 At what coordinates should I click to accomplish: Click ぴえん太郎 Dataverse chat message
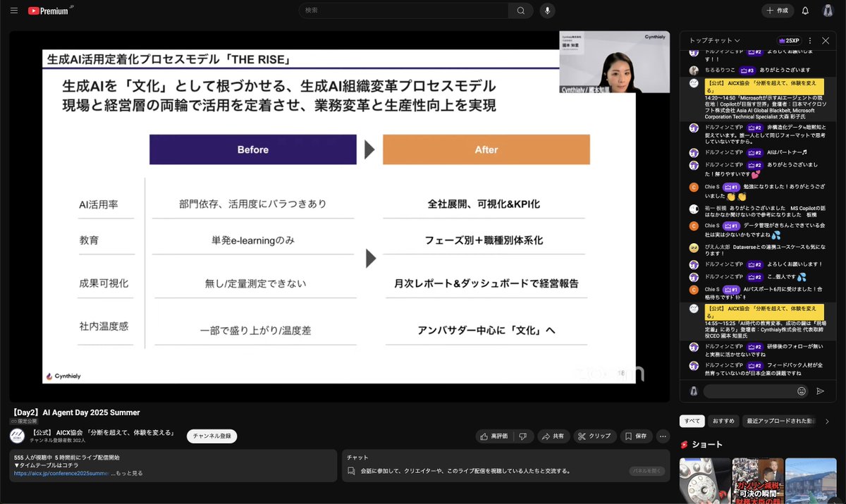pyautogui.click(x=757, y=250)
